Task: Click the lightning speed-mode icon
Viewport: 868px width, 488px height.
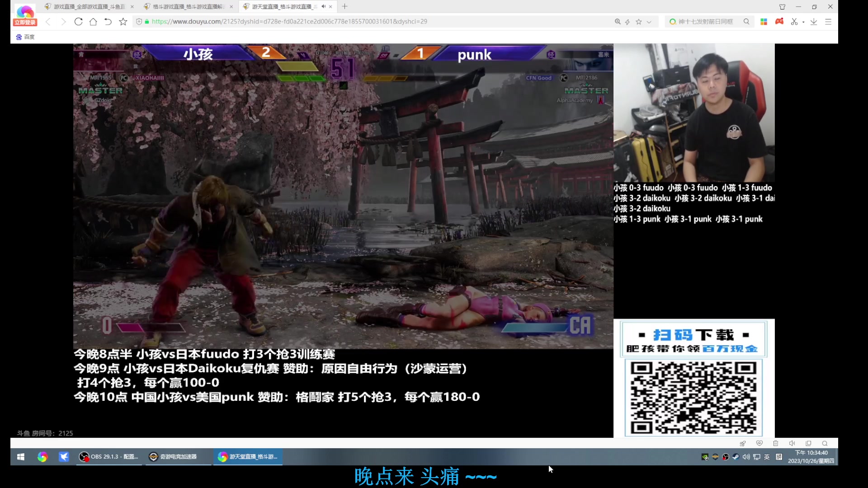Action: coord(627,22)
